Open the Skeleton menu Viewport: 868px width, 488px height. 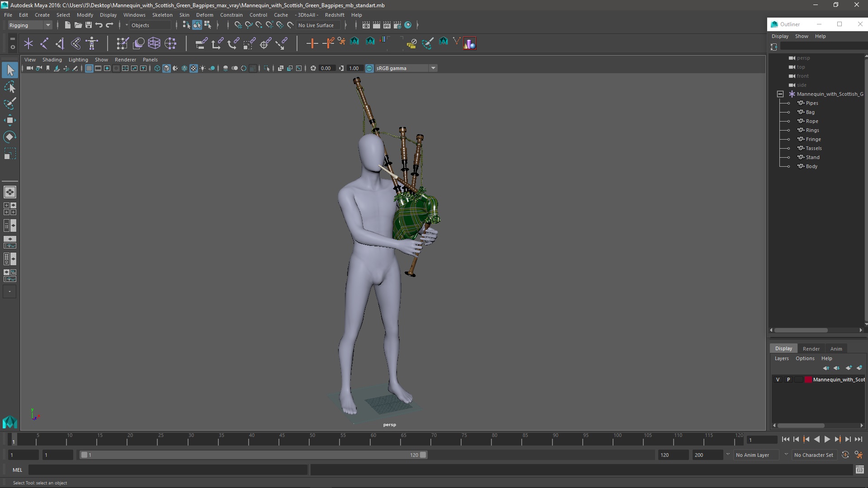(x=162, y=15)
